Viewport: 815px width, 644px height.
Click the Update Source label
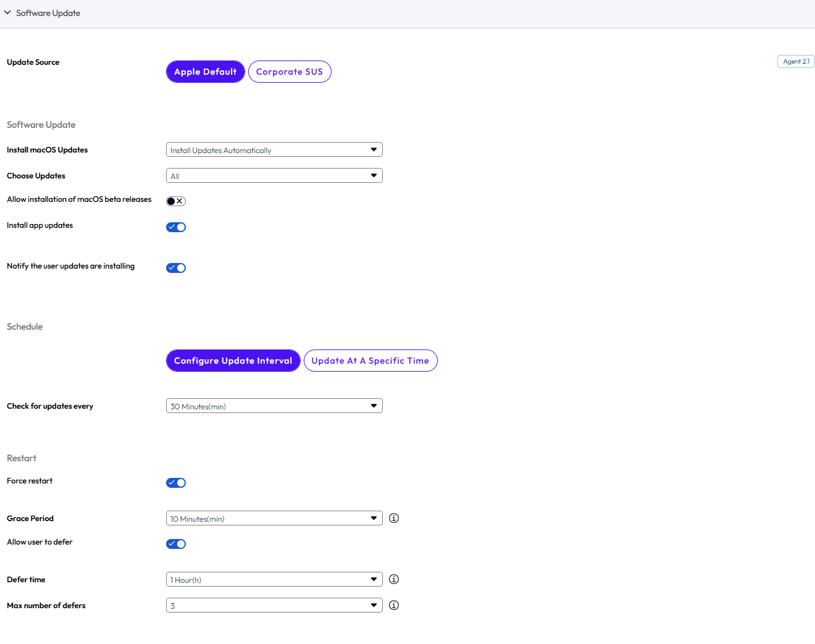tap(33, 62)
